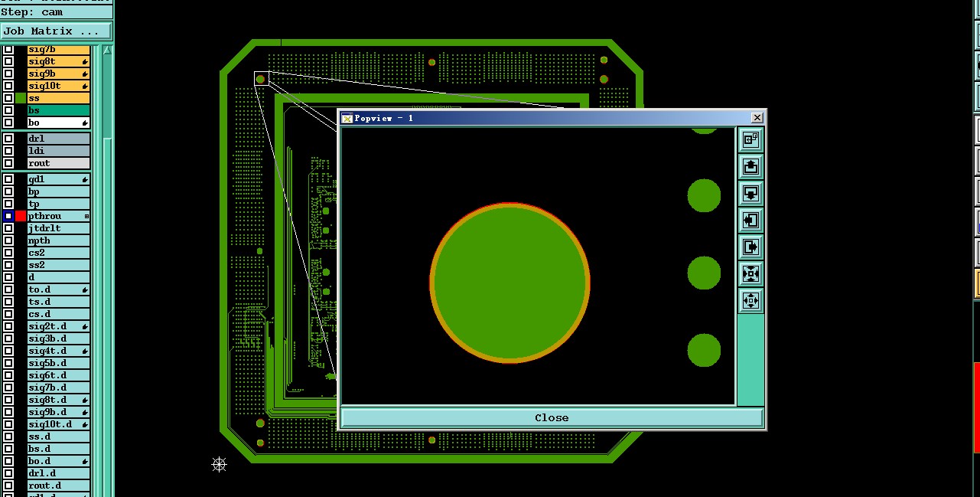Viewport: 980px width, 497px height.
Task: Click the matrix grid icon on pthrou row
Action: [86, 217]
